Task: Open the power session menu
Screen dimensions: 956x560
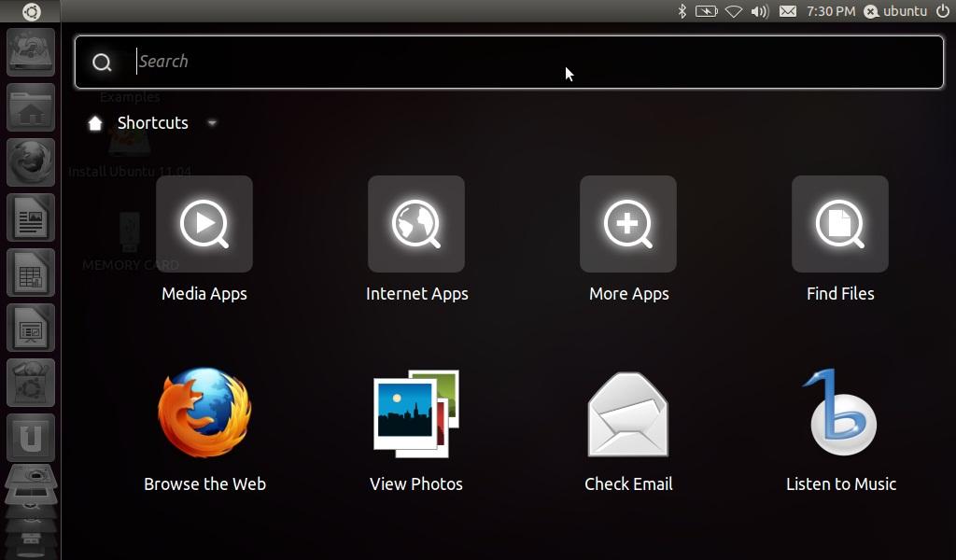Action: tap(943, 11)
